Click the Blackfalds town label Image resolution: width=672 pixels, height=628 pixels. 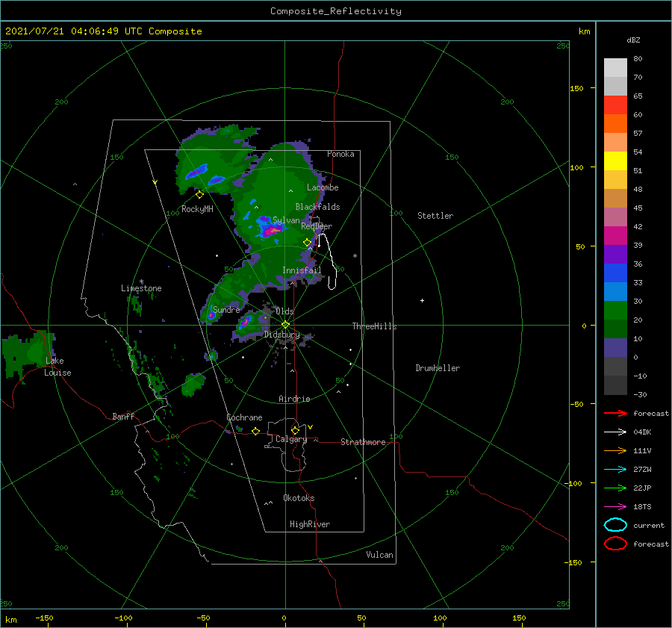pos(317,207)
